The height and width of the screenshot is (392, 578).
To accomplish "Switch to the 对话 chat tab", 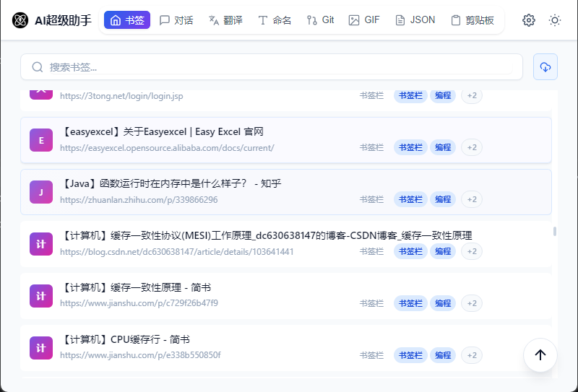I will (176, 20).
